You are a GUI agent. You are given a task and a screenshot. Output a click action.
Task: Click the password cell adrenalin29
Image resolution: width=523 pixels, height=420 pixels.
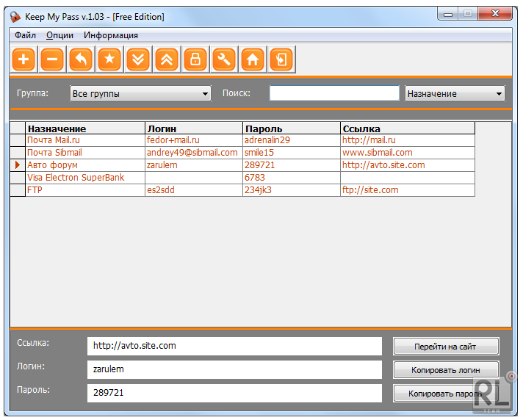pyautogui.click(x=292, y=140)
